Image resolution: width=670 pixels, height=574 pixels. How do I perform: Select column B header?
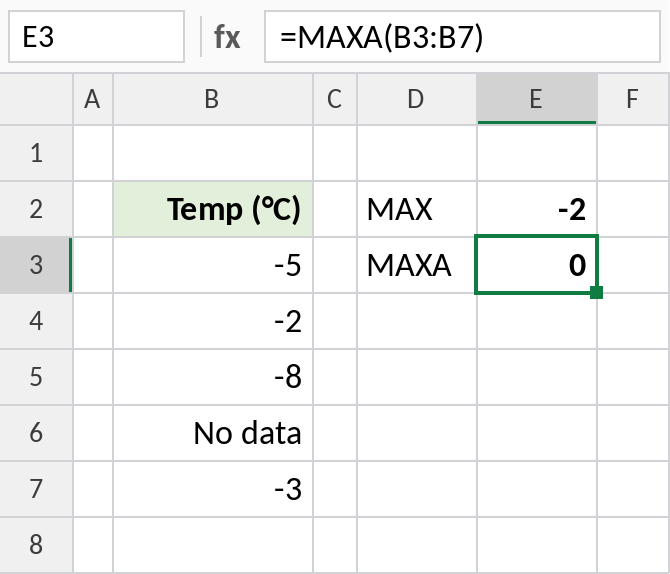point(213,99)
